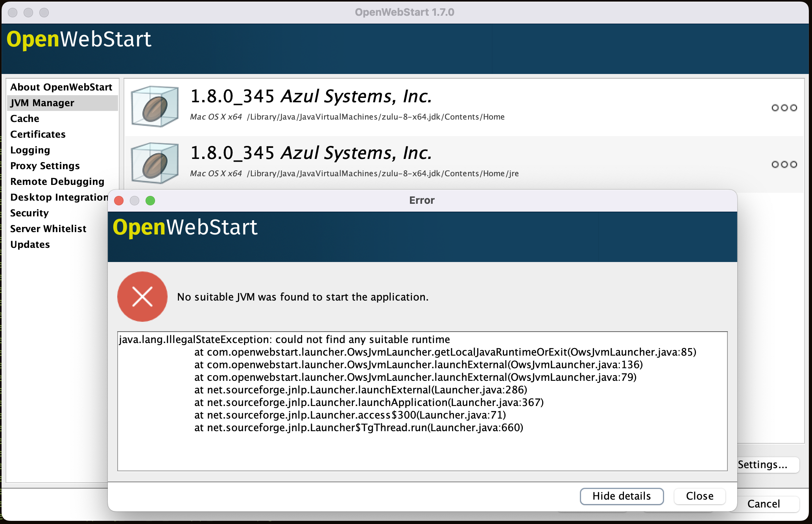Image resolution: width=812 pixels, height=524 pixels.
Task: Open the three-dot menu for zulu-8 Home JVM
Action: tap(784, 107)
